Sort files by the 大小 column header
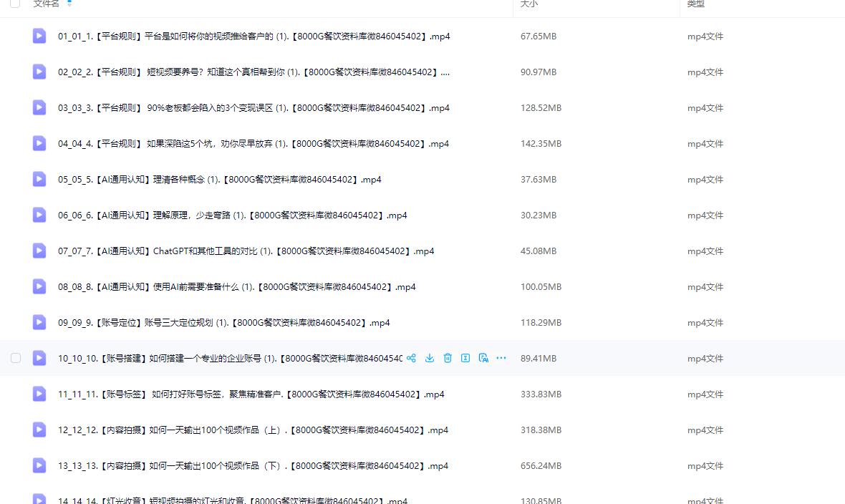This screenshot has width=845, height=504. point(529,4)
